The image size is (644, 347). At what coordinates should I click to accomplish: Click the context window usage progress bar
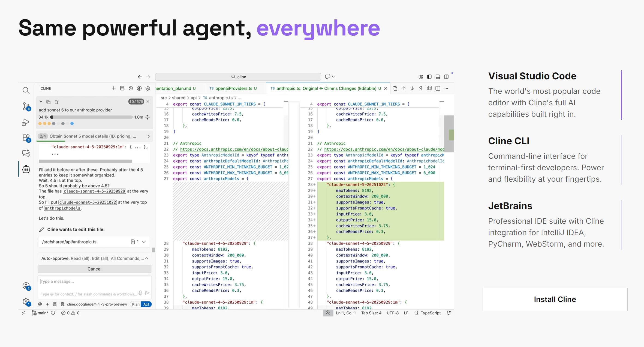91,117
